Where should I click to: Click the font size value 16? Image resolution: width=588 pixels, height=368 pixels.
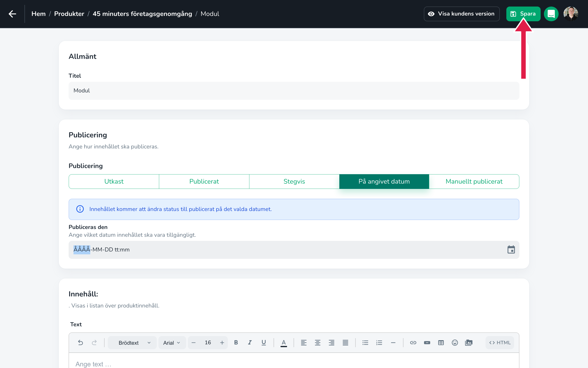tap(208, 343)
